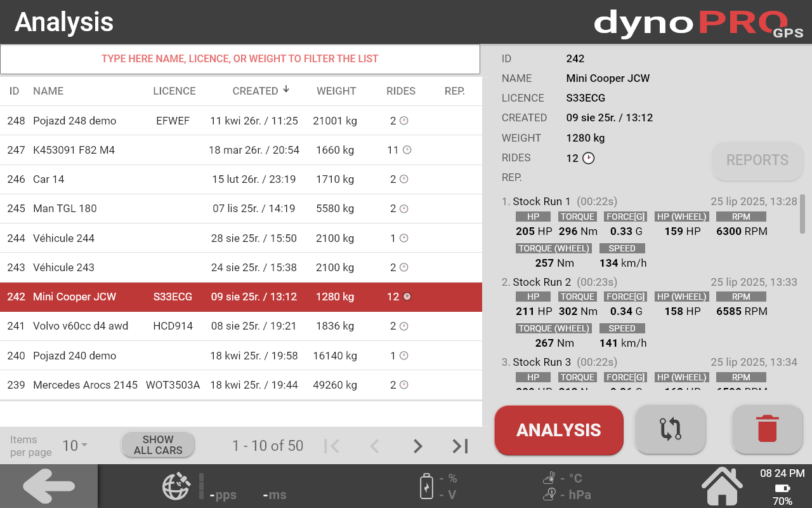Focus the filter list search field
Viewport: 812px width, 508px height.
240,59
